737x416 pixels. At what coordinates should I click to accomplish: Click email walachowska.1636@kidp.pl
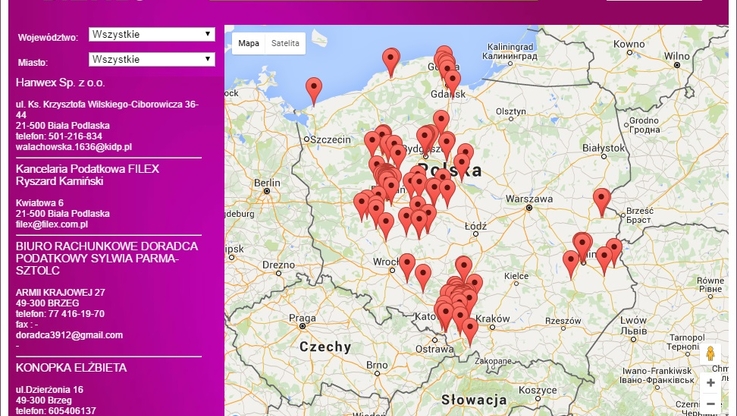(74, 147)
